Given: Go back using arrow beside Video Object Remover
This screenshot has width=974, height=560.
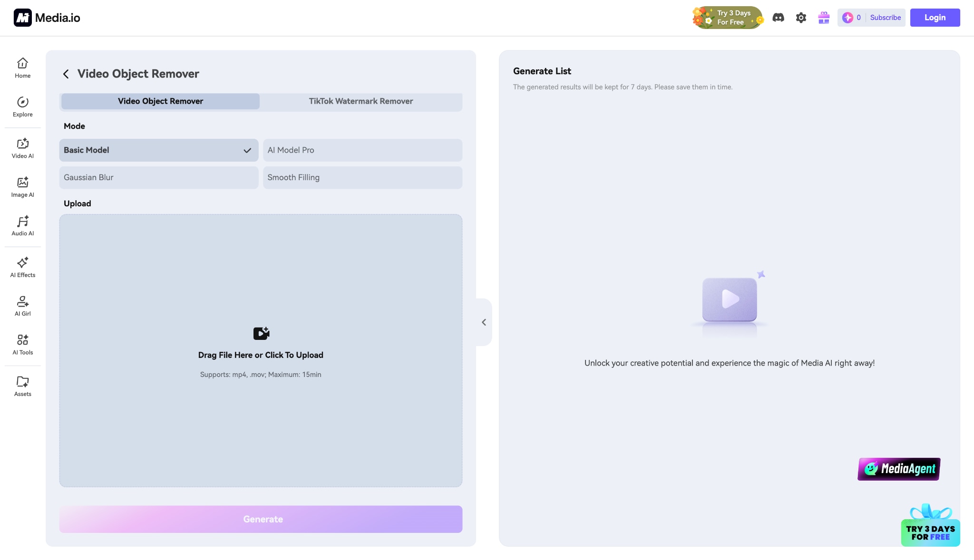Looking at the screenshot, I should (66, 74).
